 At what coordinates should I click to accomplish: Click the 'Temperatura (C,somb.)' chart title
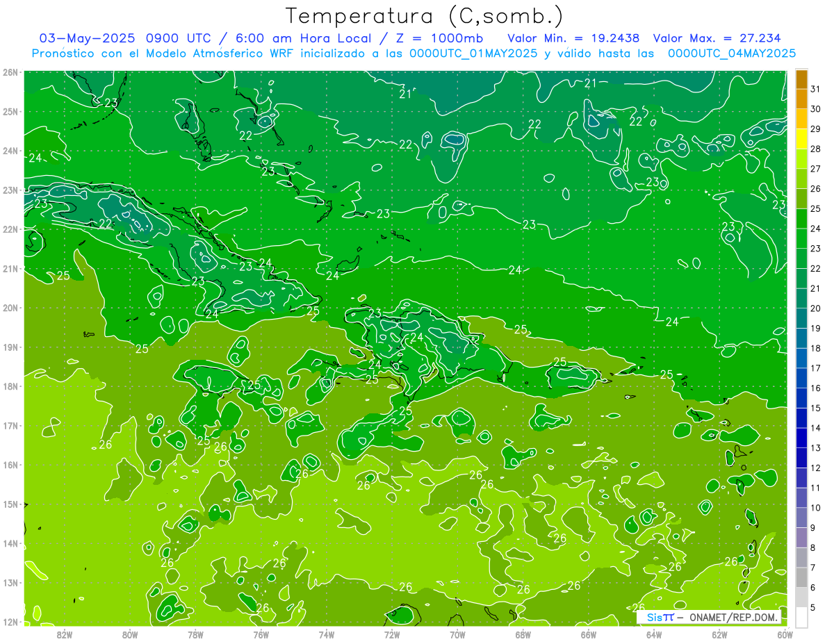424,16
